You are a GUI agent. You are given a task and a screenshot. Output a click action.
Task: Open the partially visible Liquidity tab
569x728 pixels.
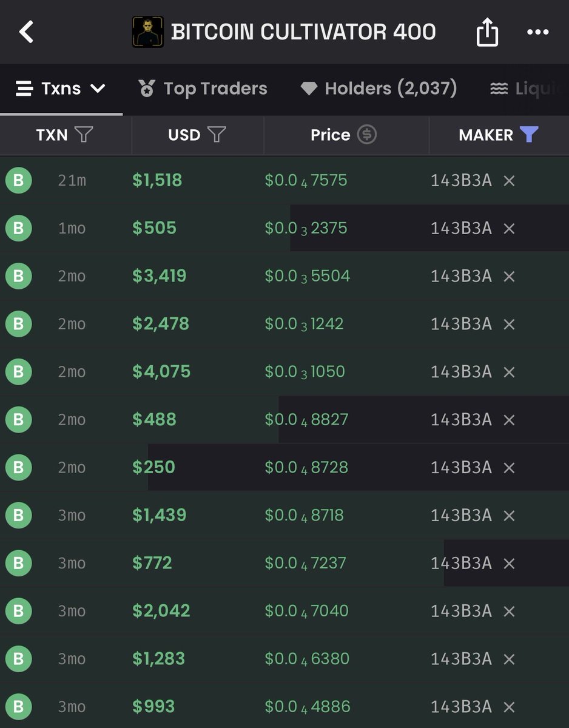(528, 89)
